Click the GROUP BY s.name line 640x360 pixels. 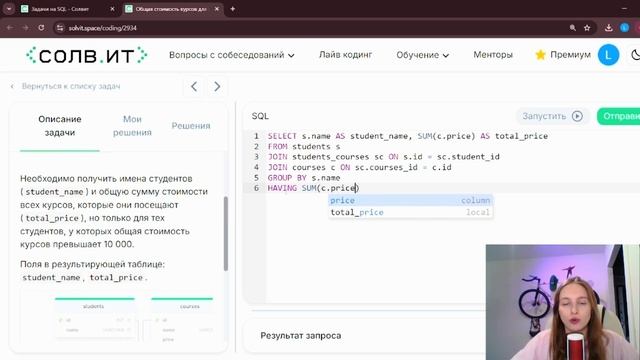click(304, 178)
